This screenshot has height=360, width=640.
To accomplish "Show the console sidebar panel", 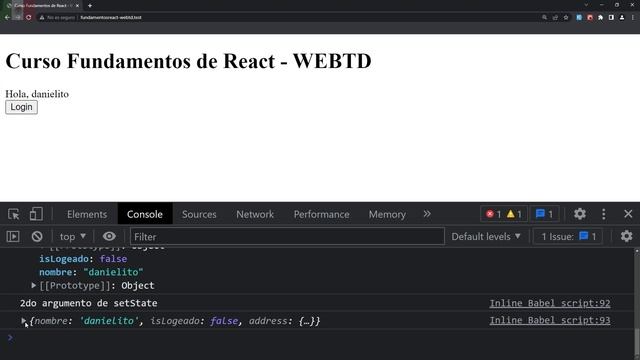I will pyautogui.click(x=13, y=237).
